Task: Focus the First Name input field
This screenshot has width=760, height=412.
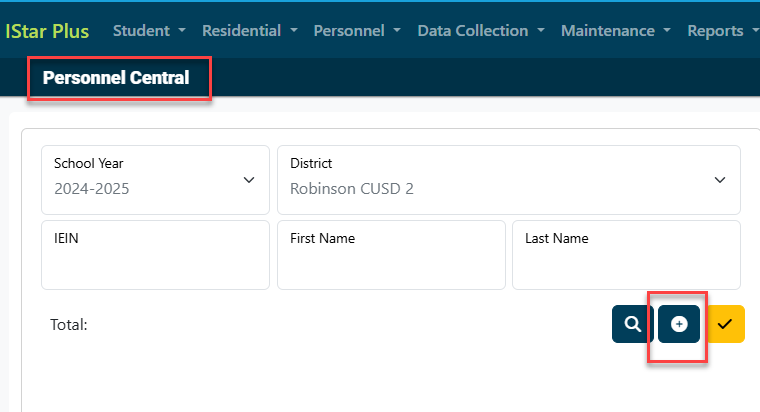Action: (x=391, y=255)
